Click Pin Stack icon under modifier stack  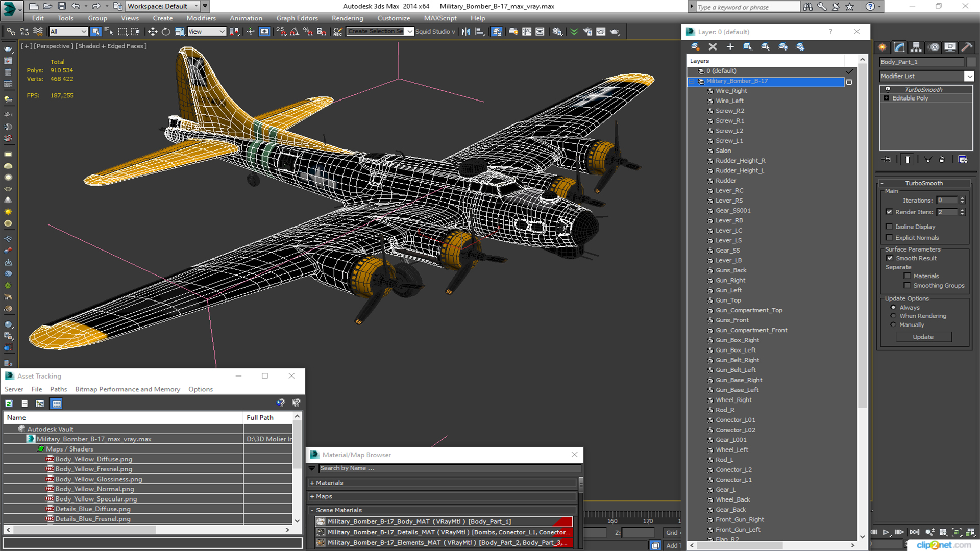coord(887,160)
